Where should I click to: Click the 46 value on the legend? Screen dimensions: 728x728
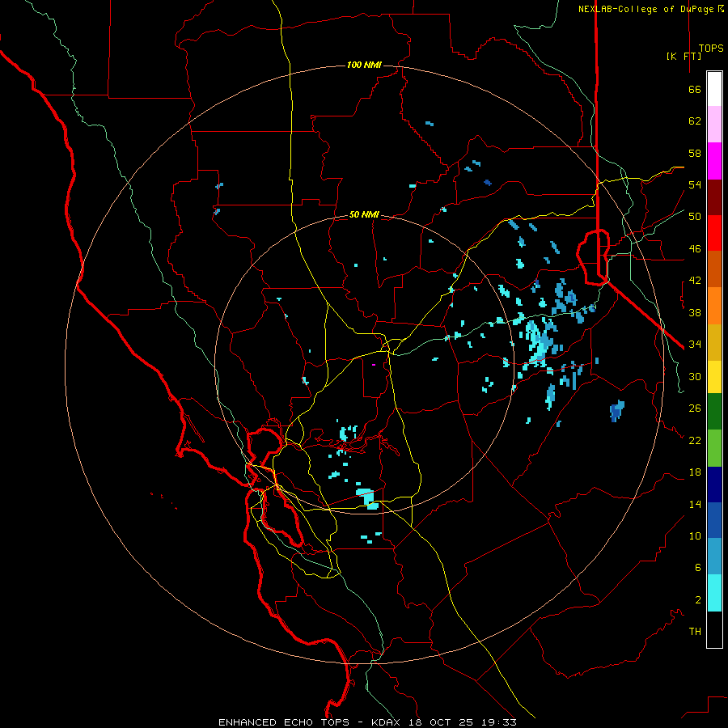(x=695, y=249)
